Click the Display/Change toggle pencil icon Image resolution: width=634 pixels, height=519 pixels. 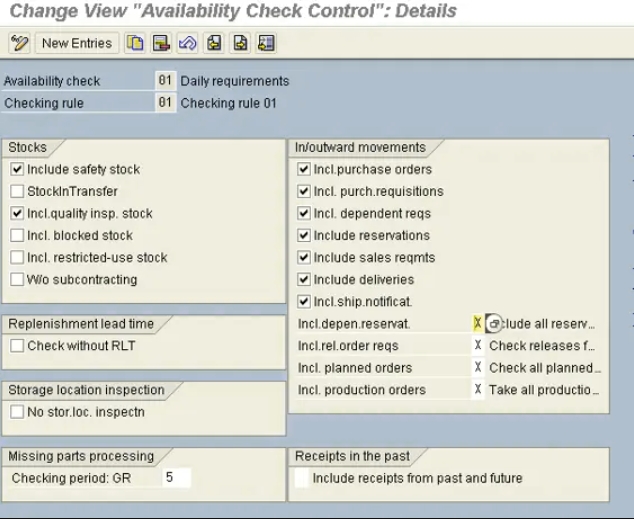pyautogui.click(x=20, y=43)
